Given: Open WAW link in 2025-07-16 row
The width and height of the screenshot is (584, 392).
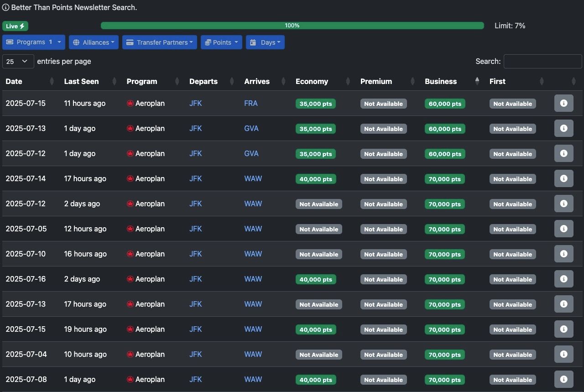Looking at the screenshot, I should click(x=253, y=279).
